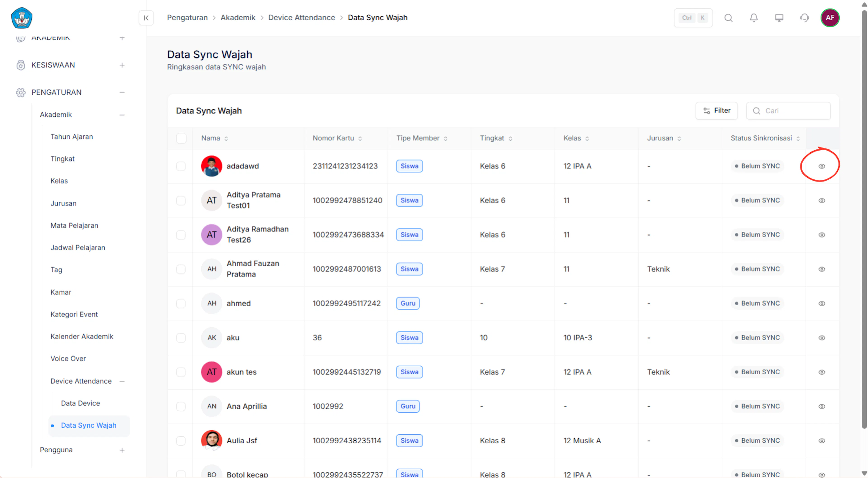
Task: Check the ahmed row checkbox
Action: (x=181, y=304)
